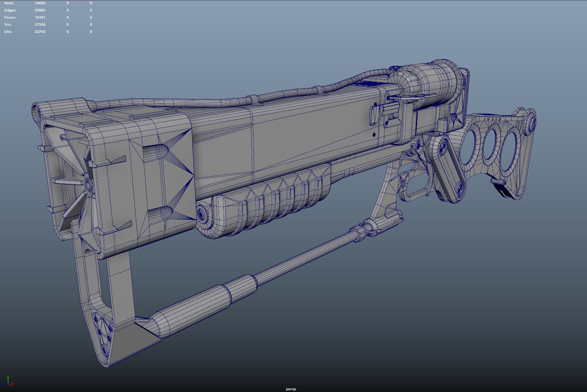The height and width of the screenshot is (392, 587).
Task: Click the UVs count readout
Action: point(40,31)
